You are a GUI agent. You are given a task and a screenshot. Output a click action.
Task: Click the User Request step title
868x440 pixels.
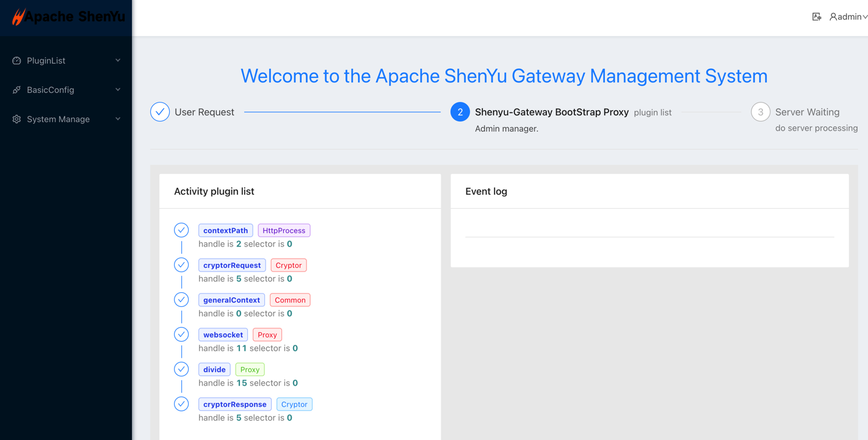[204, 112]
